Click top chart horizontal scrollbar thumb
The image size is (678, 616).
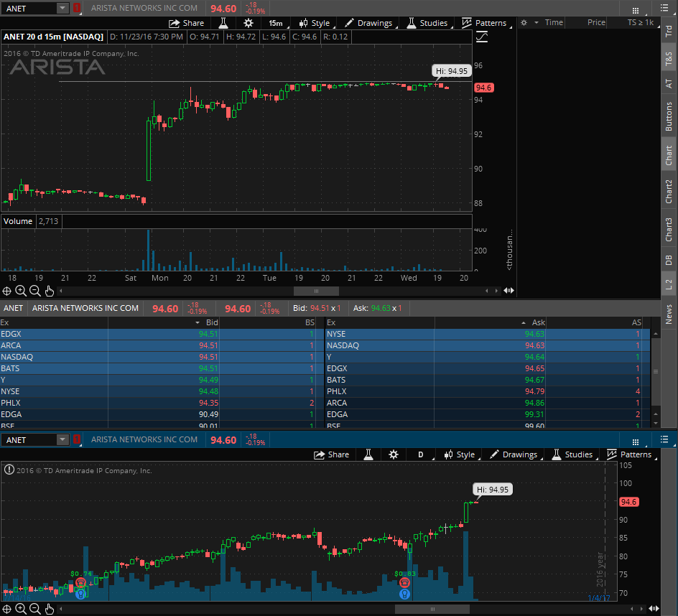(316, 291)
